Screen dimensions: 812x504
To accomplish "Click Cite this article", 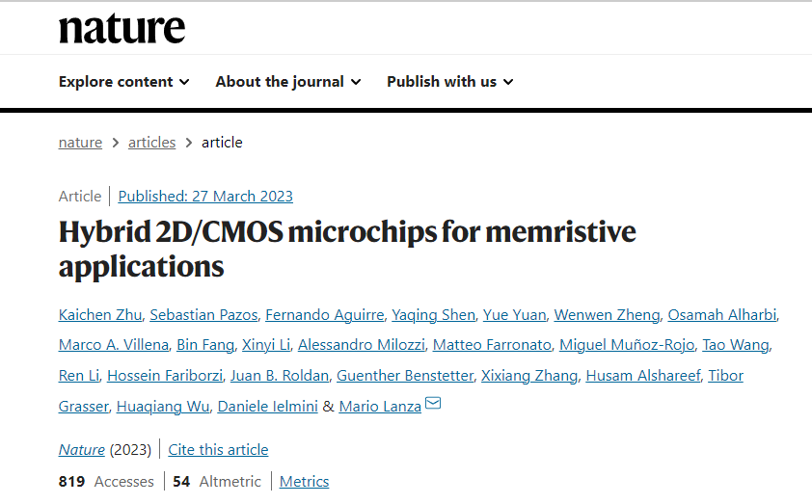I will (218, 450).
